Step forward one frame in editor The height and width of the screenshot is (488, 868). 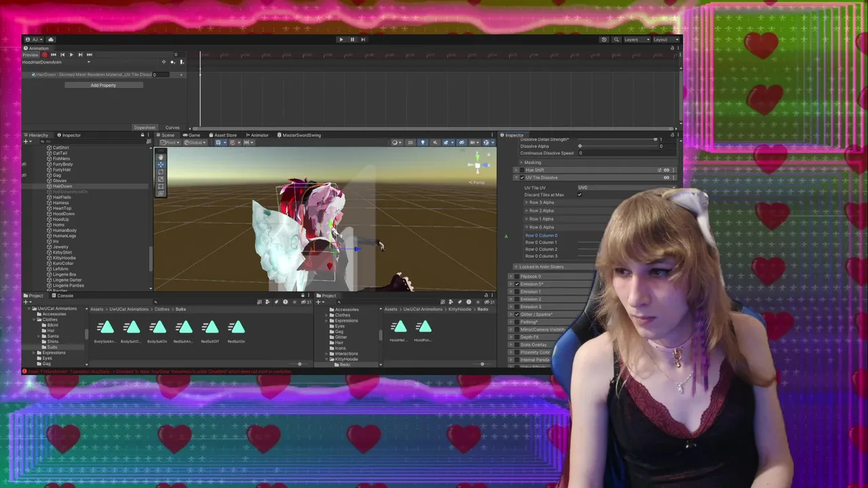point(363,39)
